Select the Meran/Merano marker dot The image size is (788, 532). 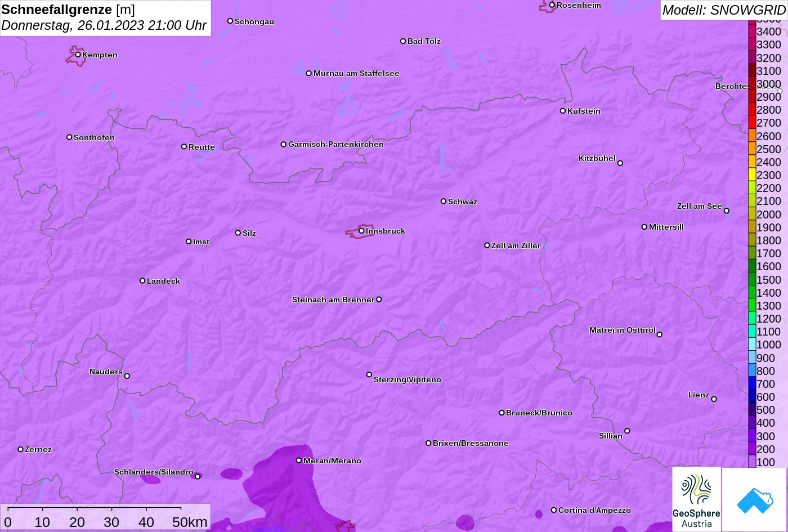click(x=299, y=461)
